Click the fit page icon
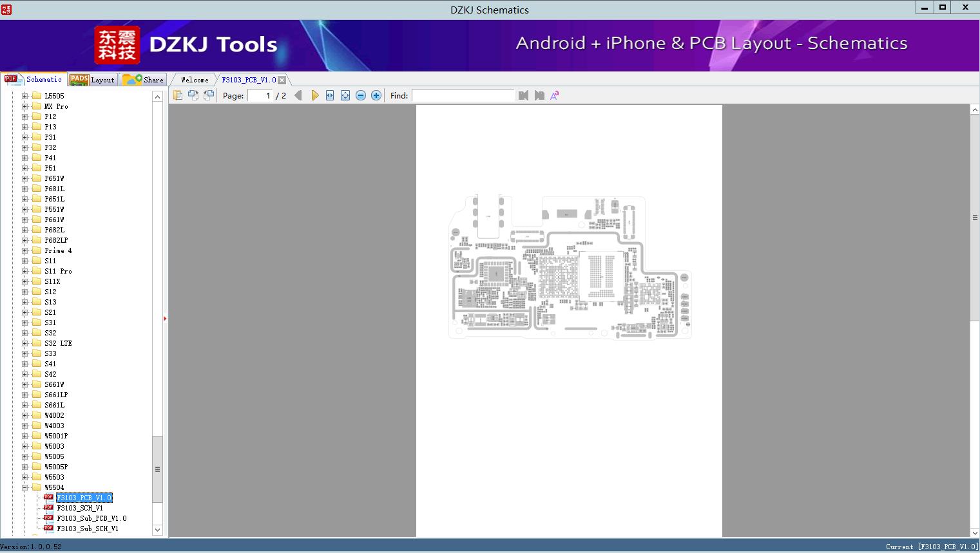The height and width of the screenshot is (553, 980). [345, 95]
